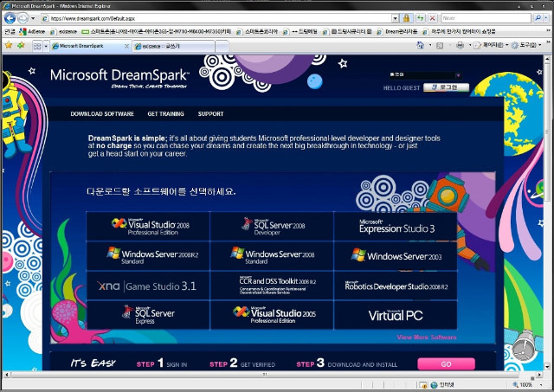Click the 100% zoom level control
554x392 pixels.
[x=523, y=385]
